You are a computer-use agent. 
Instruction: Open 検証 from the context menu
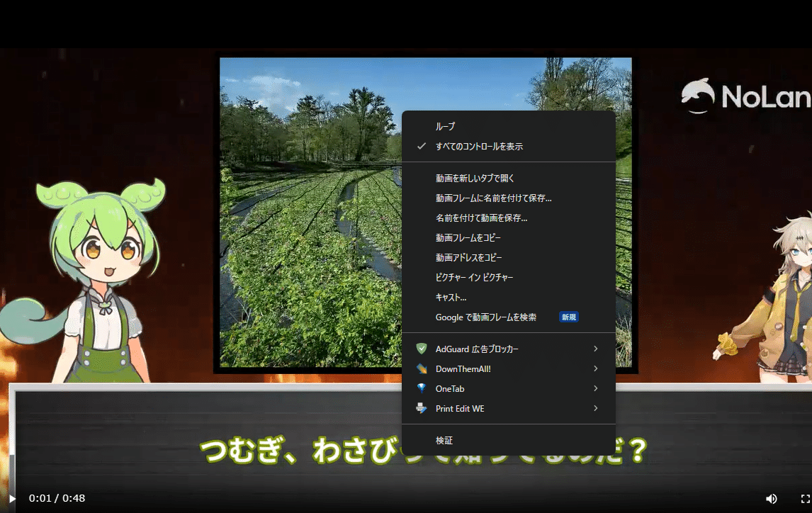point(509,441)
